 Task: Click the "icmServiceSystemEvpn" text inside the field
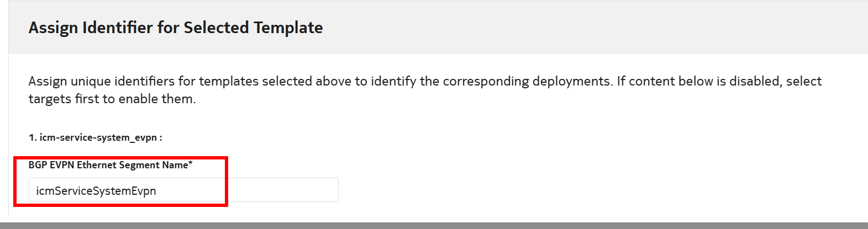pos(96,191)
